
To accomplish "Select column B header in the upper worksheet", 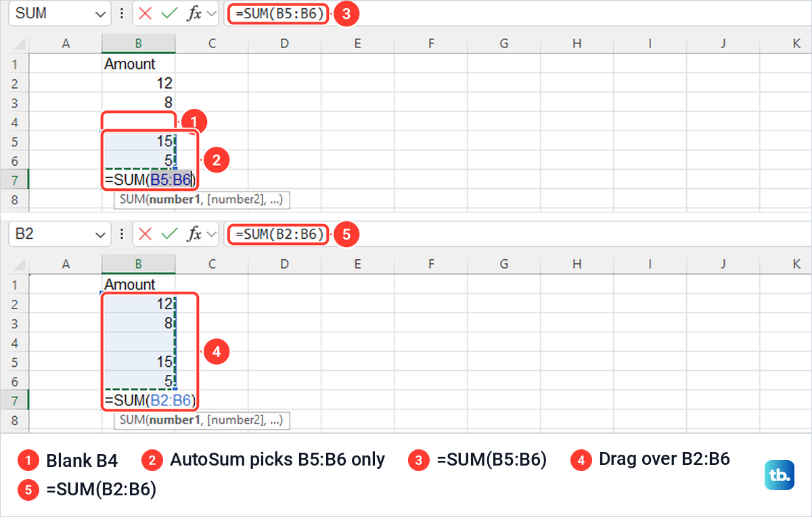I will pos(139,44).
